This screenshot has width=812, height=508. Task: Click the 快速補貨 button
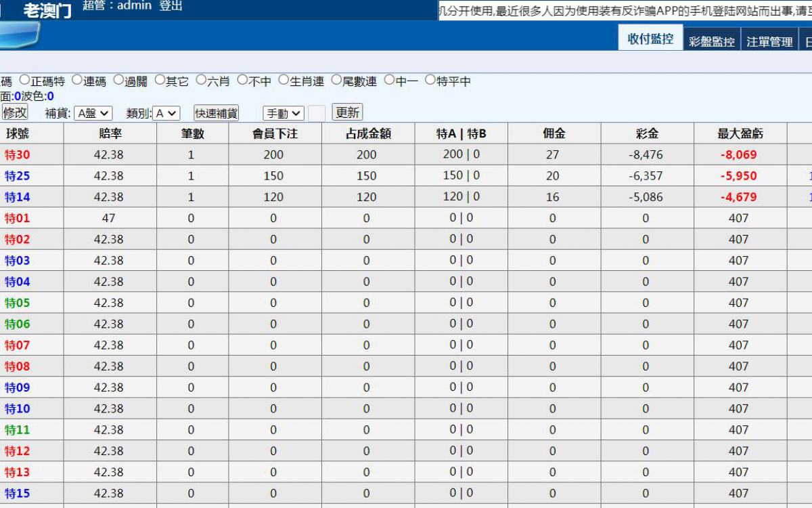(x=216, y=113)
